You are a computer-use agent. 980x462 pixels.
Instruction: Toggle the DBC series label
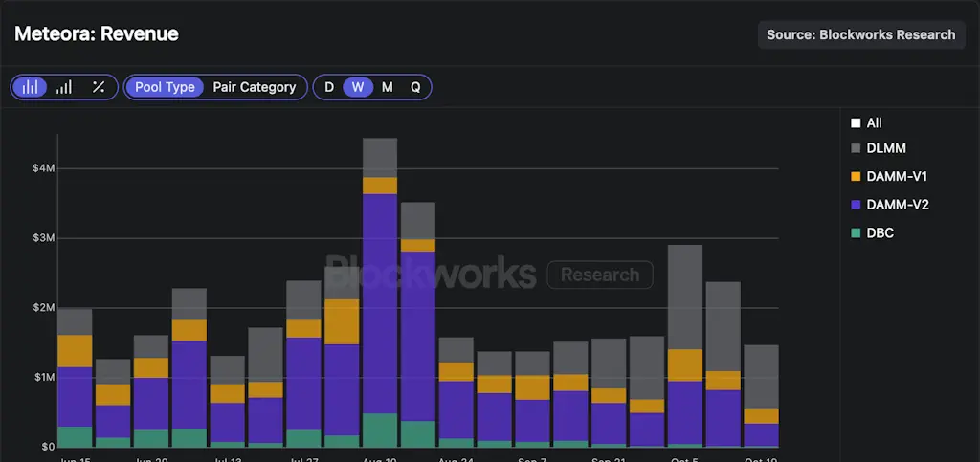[x=880, y=232]
